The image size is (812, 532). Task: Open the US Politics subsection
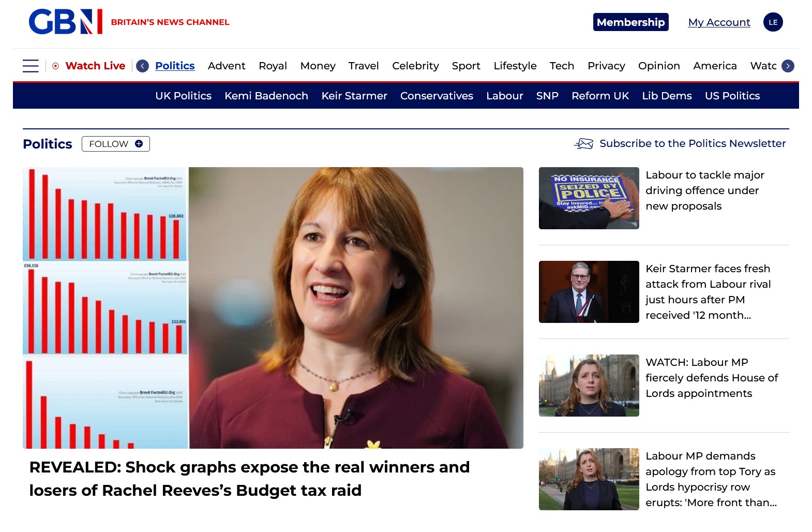(x=732, y=96)
